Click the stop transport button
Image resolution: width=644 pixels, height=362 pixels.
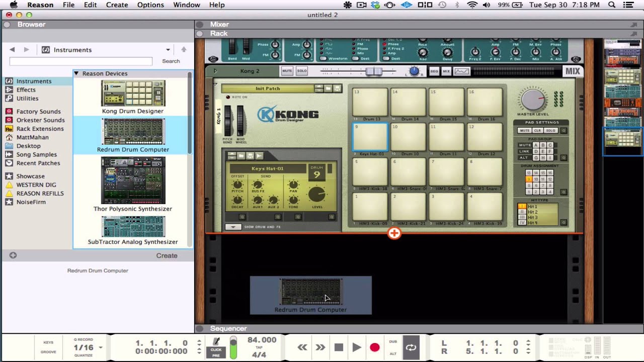click(x=339, y=347)
